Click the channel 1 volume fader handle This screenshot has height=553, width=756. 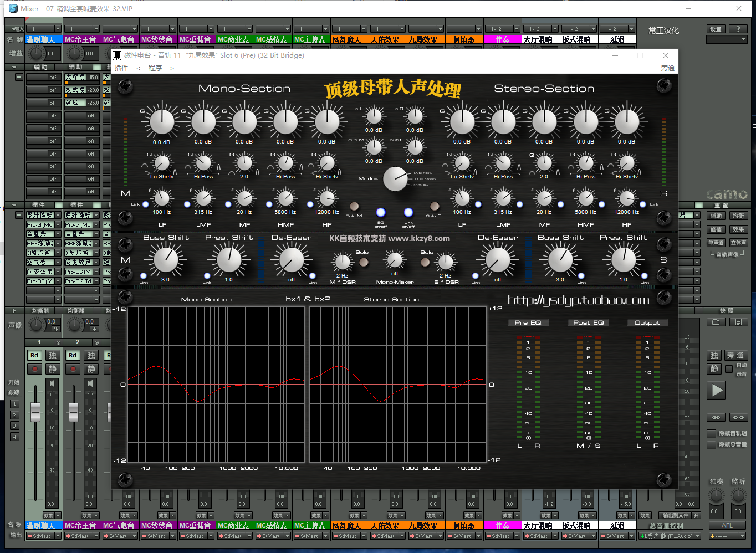[35, 412]
